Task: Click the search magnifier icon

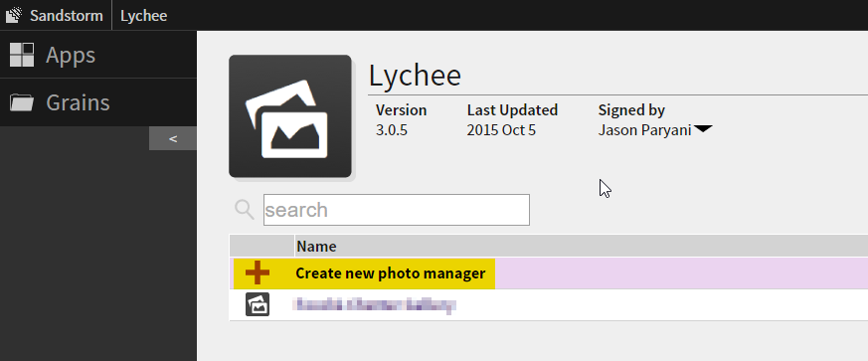Action: click(245, 209)
